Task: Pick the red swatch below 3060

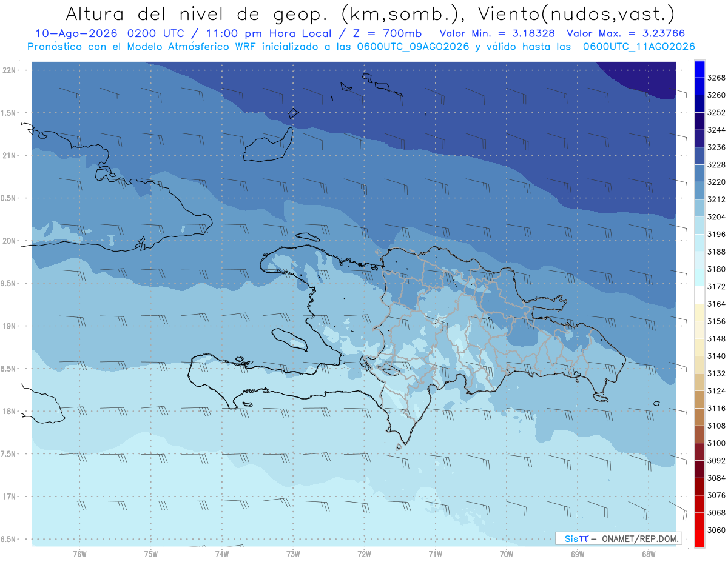Action: coord(699,538)
